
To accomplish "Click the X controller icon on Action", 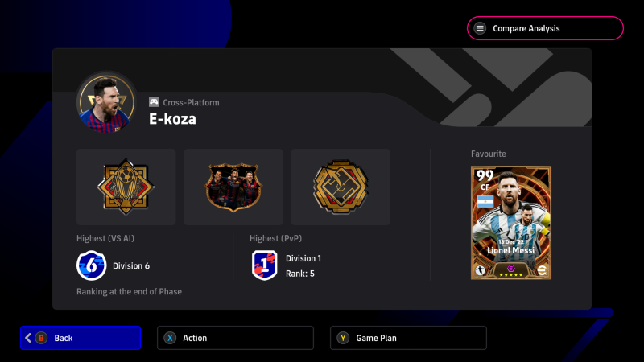I will pos(170,338).
